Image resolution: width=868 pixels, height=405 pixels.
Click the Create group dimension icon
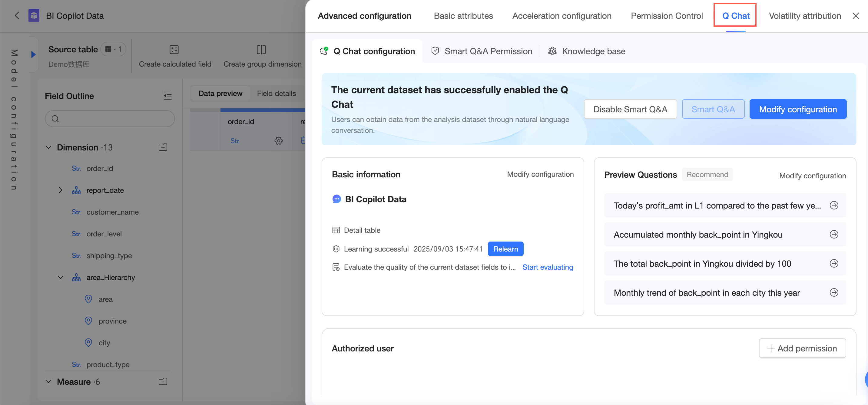(261, 50)
